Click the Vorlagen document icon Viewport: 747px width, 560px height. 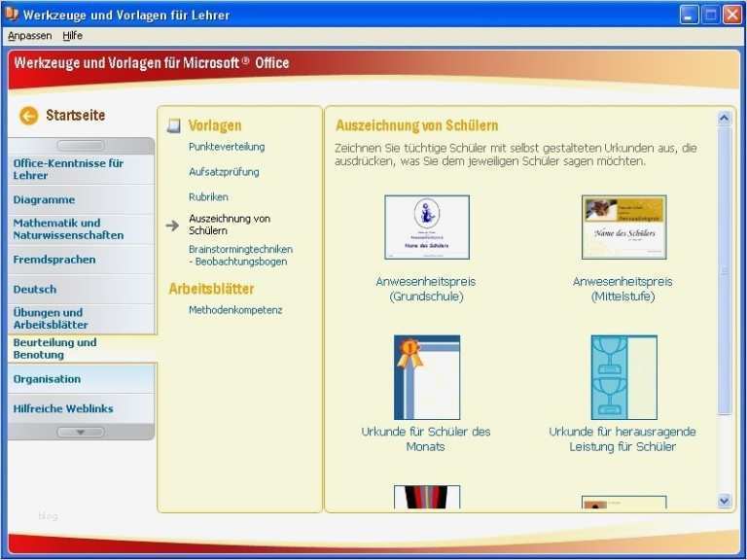click(x=174, y=125)
